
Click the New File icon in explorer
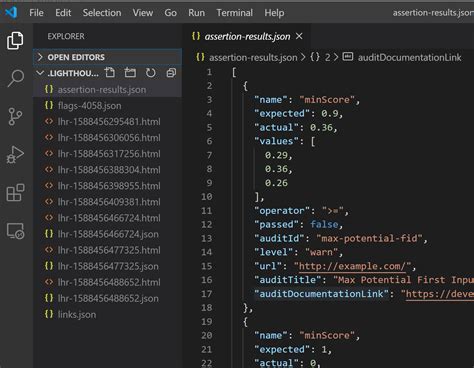[x=110, y=73]
